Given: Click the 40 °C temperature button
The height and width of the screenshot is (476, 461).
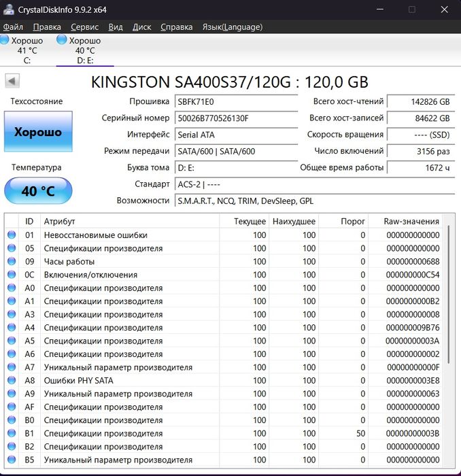Looking at the screenshot, I should [38, 191].
